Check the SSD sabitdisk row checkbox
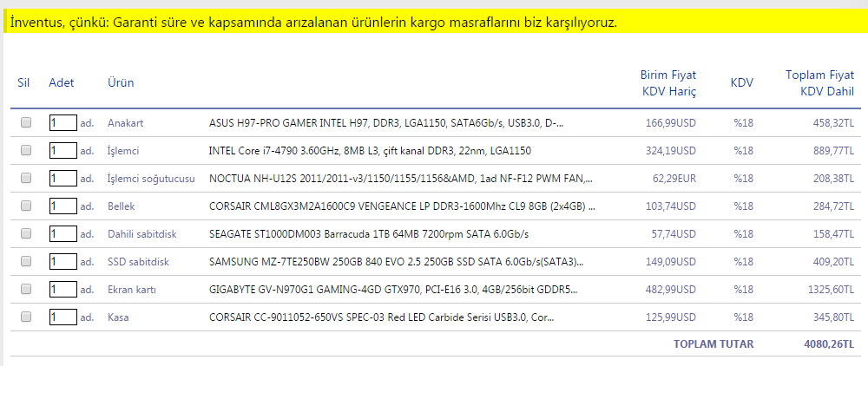868x399 pixels. [26, 262]
